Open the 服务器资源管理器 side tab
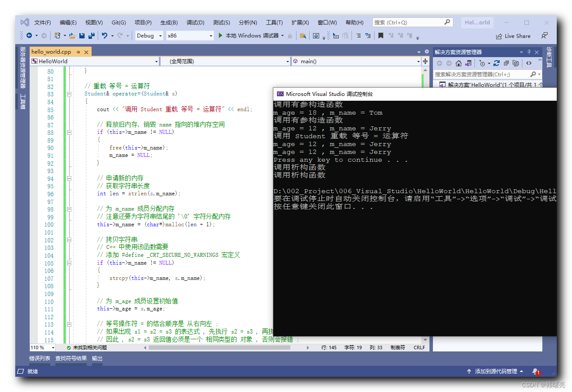572x392 pixels. (x=23, y=68)
